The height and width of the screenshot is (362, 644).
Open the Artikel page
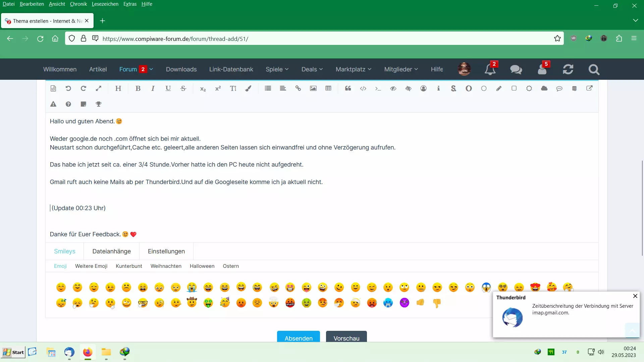click(x=98, y=69)
